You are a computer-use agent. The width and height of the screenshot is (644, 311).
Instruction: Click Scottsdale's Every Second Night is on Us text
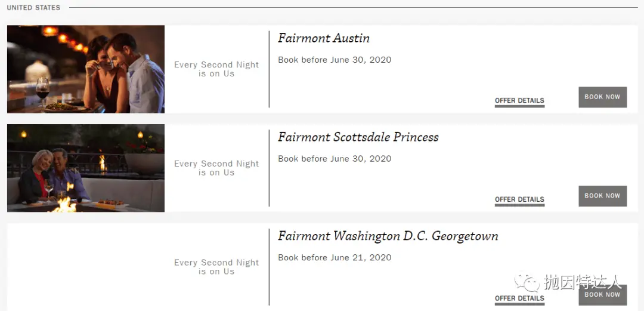point(216,168)
